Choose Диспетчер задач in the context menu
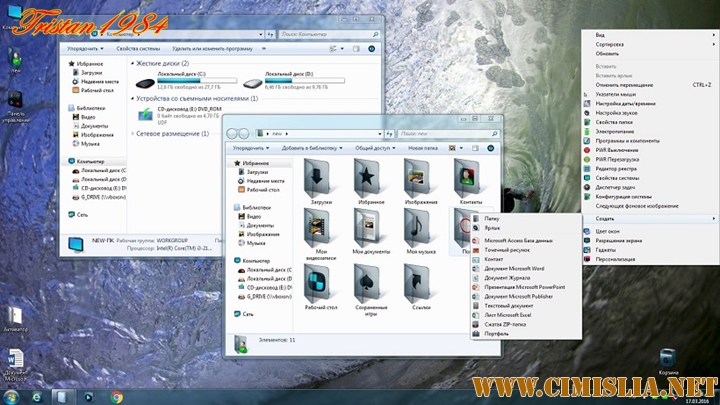This screenshot has height=405, width=720. coord(616,187)
